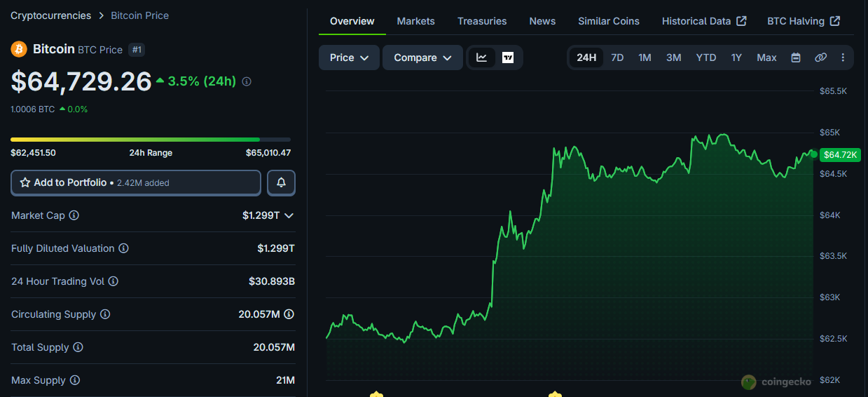Open the Compare dropdown

point(422,58)
